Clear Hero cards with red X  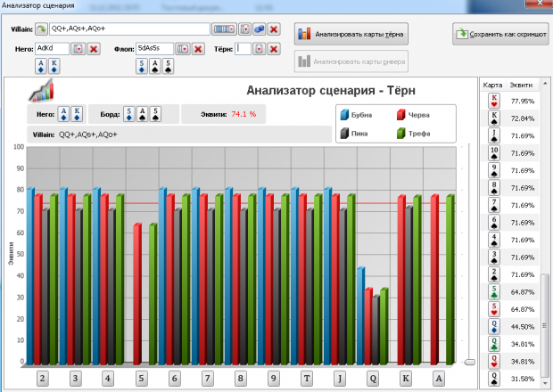(94, 49)
